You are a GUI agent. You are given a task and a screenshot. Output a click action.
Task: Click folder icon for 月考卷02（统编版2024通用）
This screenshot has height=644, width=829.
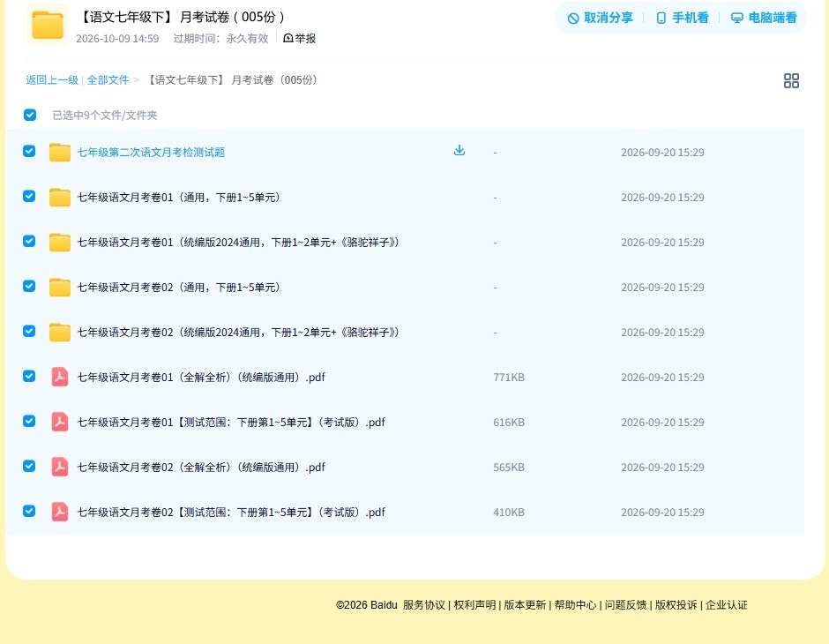coord(60,332)
